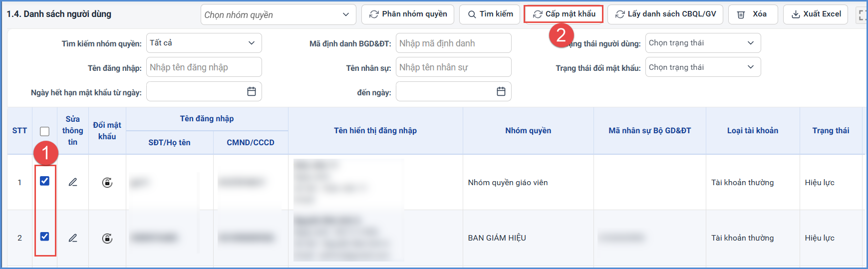Uncheck the checkbox in row 1
Image resolution: width=868 pixels, height=269 pixels.
pos(45,181)
